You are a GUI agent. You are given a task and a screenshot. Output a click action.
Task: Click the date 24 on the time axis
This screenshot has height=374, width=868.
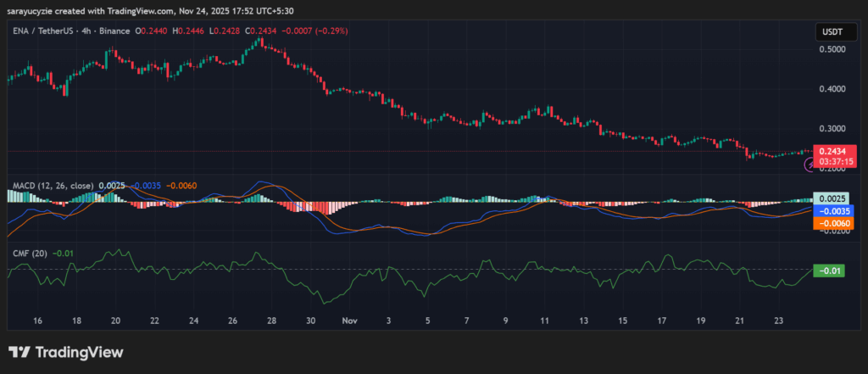click(194, 321)
